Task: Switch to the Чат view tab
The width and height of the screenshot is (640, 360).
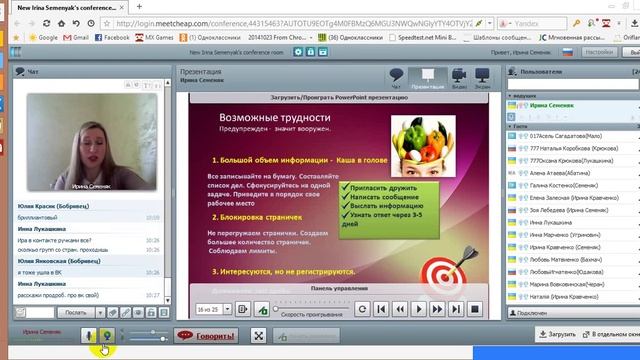Action: pos(396,78)
